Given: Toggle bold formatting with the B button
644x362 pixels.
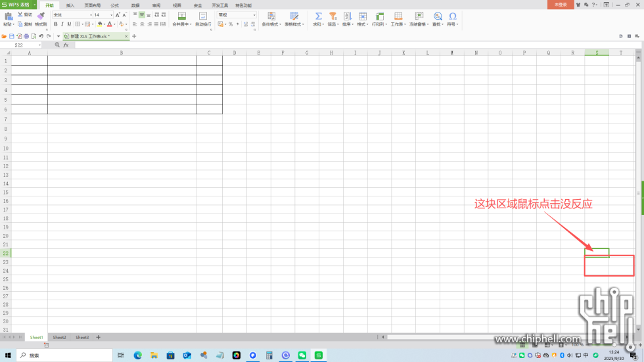Looking at the screenshot, I should coord(55,24).
